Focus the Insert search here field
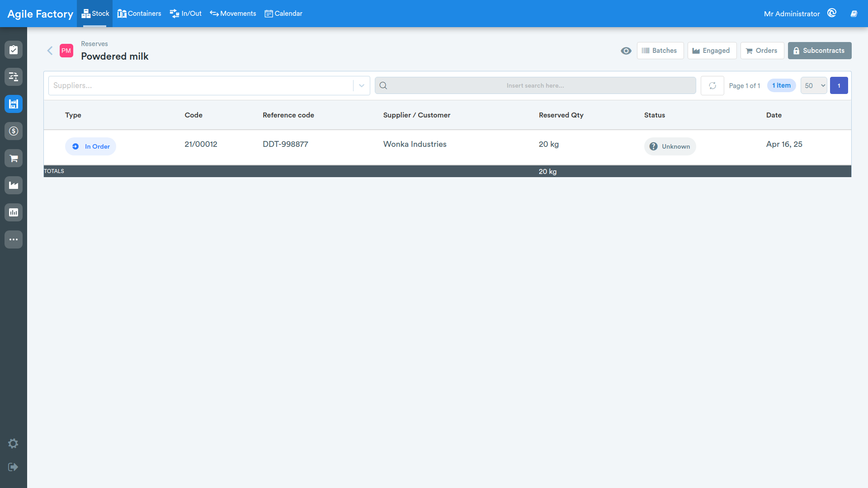The image size is (868, 488). click(x=535, y=85)
